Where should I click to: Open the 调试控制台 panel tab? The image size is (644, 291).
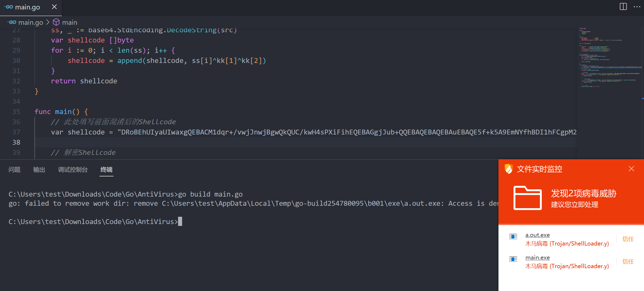tap(73, 169)
